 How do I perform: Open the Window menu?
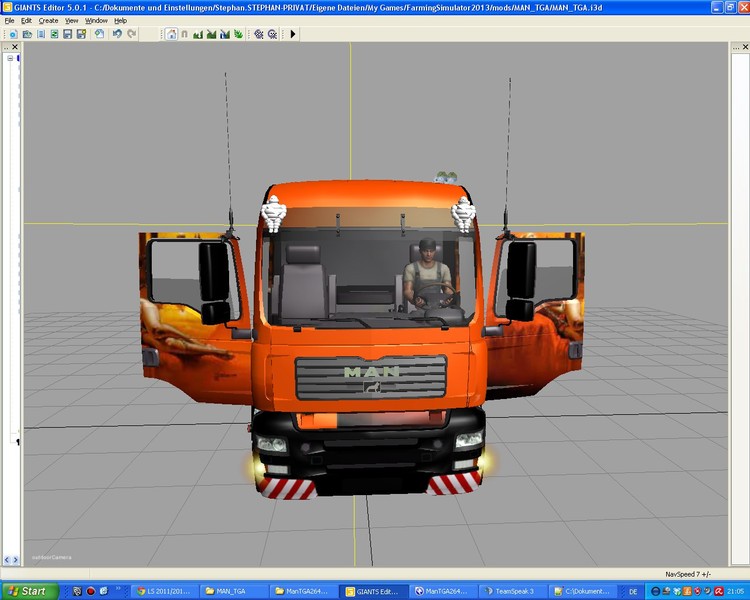click(96, 21)
